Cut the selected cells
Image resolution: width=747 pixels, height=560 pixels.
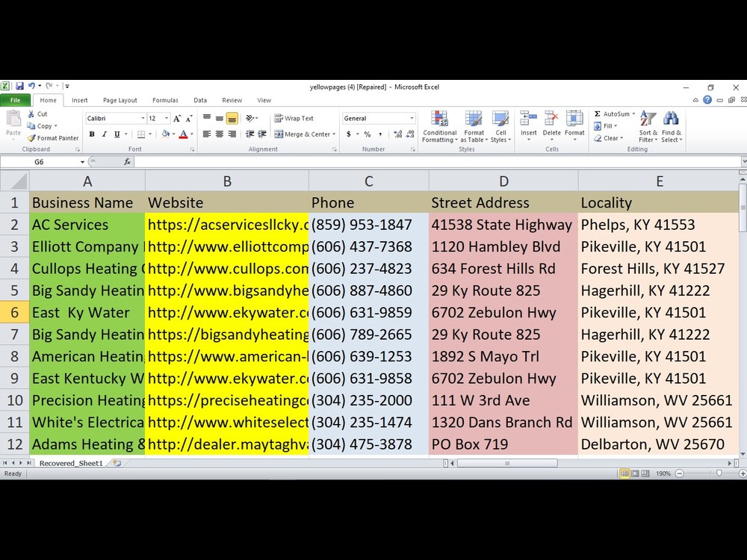pyautogui.click(x=37, y=113)
